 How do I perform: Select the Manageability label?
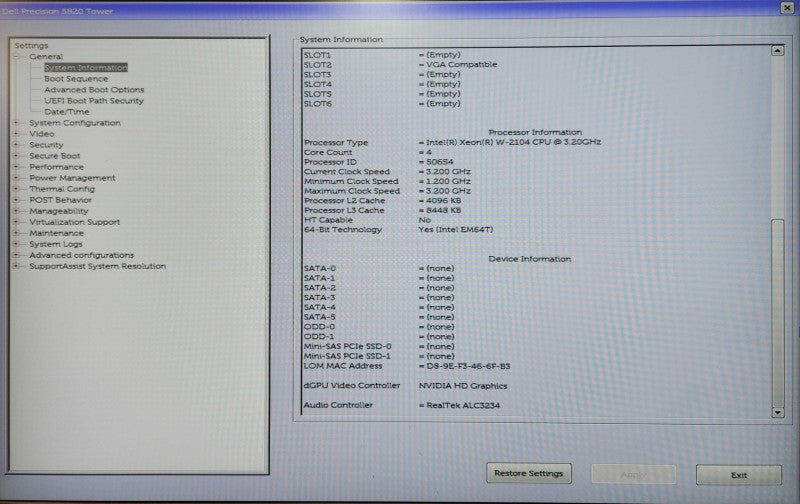point(59,211)
